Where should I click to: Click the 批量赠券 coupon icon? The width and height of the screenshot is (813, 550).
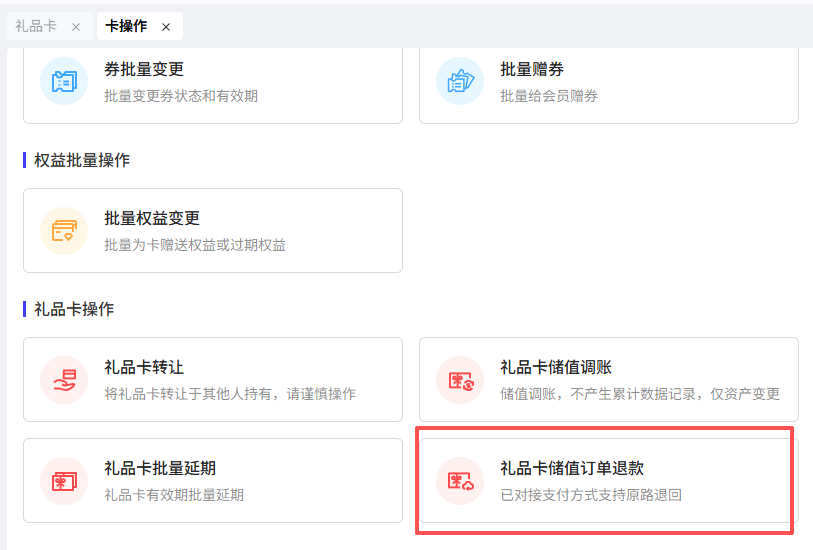click(460, 81)
